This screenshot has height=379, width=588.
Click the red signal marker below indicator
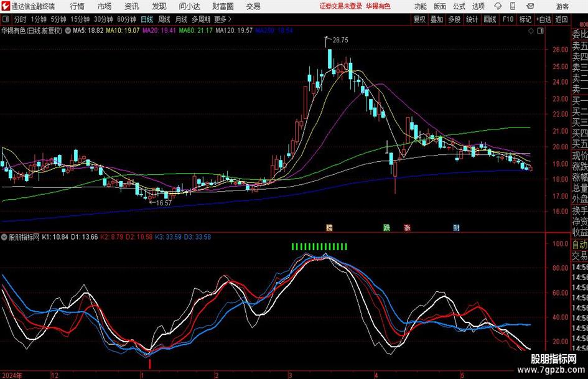(x=150, y=363)
